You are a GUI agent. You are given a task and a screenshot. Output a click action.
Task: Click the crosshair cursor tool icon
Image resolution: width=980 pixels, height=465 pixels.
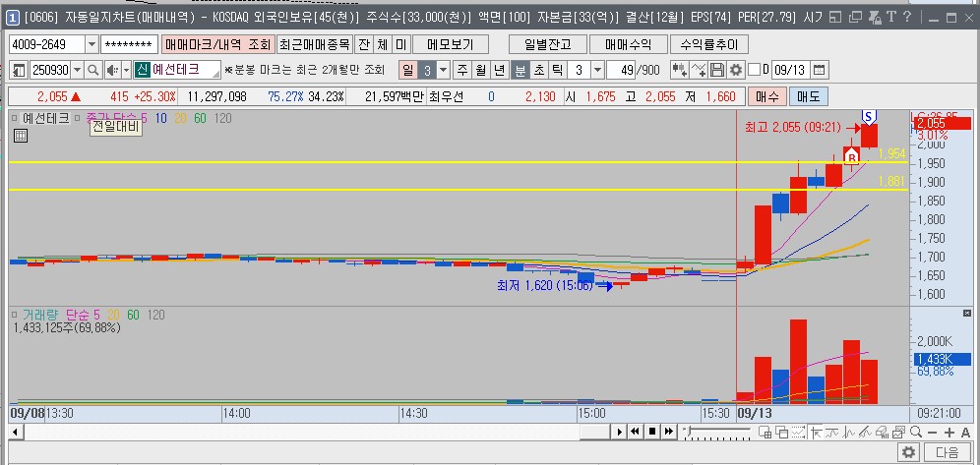pyautogui.click(x=816, y=432)
